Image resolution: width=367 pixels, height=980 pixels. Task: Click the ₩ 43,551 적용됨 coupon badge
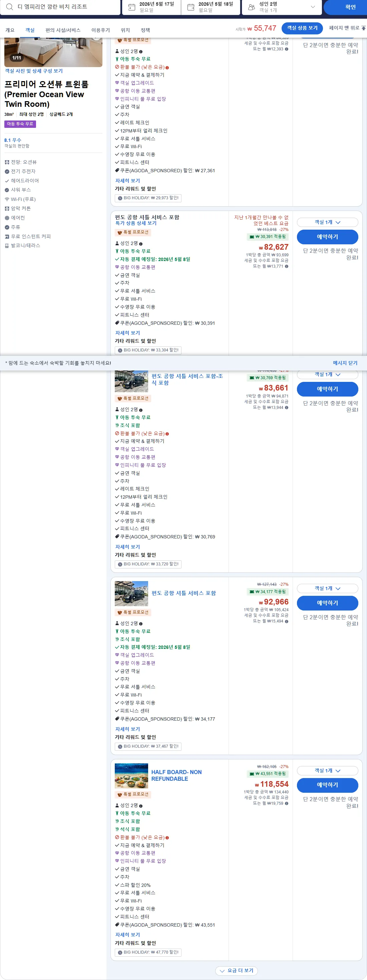(267, 773)
